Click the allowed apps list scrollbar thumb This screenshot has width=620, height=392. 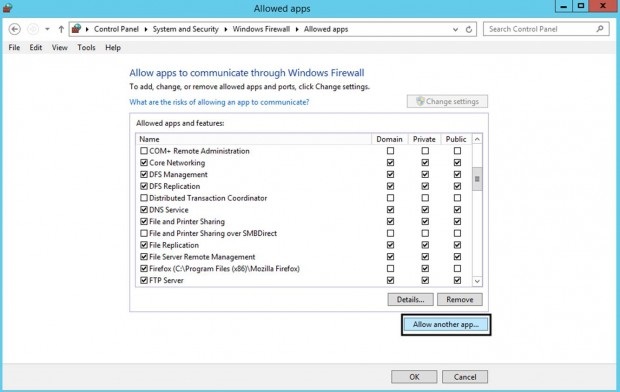pyautogui.click(x=477, y=179)
